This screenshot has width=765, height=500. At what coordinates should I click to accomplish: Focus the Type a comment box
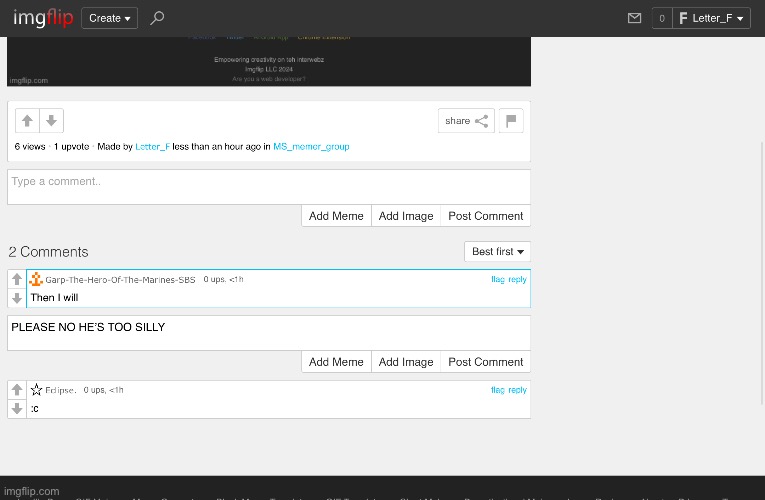point(269,187)
